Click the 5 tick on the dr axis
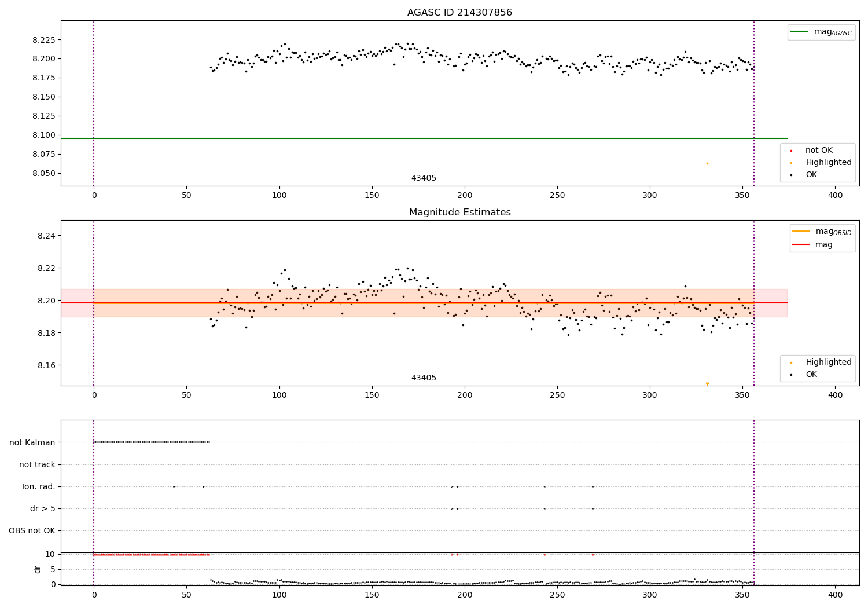The height and width of the screenshot is (608, 868). (53, 570)
